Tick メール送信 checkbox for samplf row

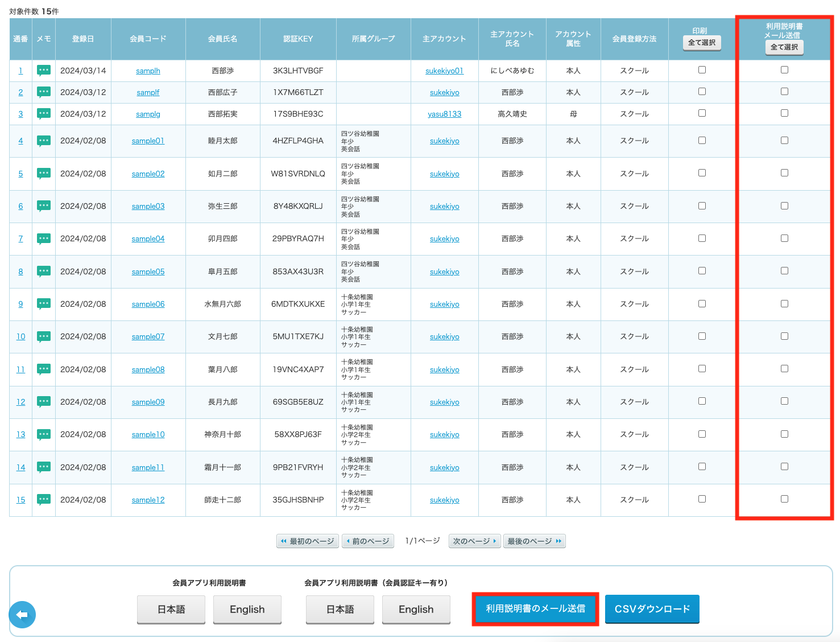784,92
